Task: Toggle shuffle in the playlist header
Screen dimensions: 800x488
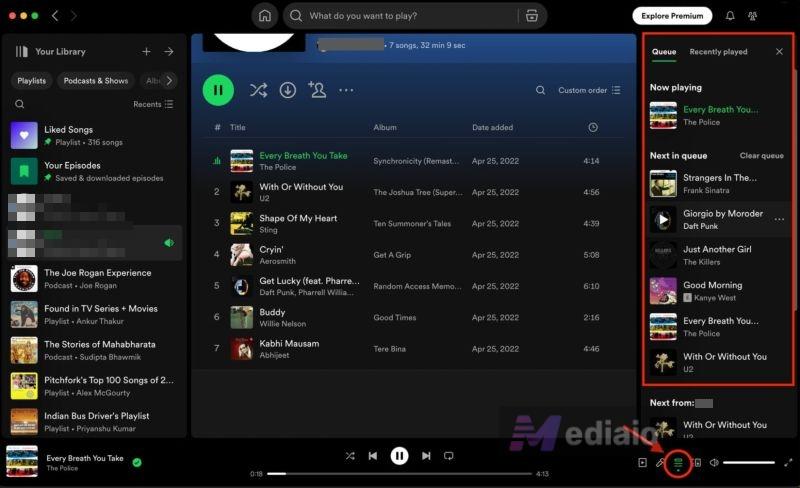Action: [258, 90]
